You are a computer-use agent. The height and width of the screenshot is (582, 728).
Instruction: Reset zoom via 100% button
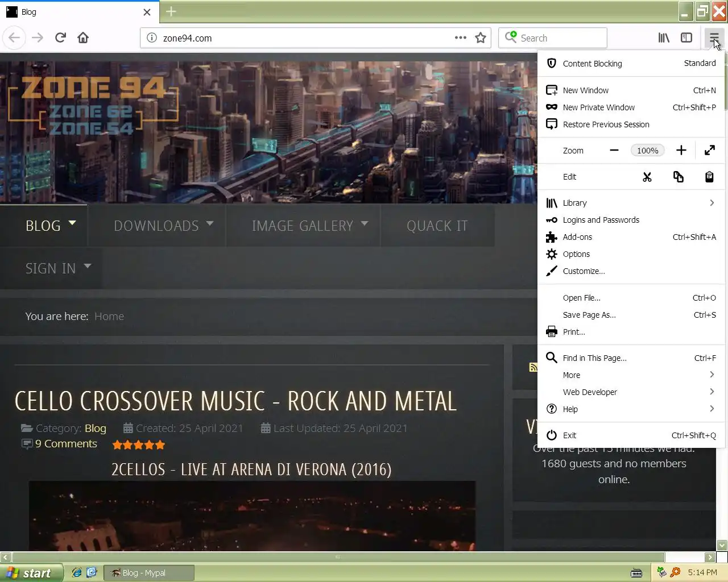pos(647,151)
